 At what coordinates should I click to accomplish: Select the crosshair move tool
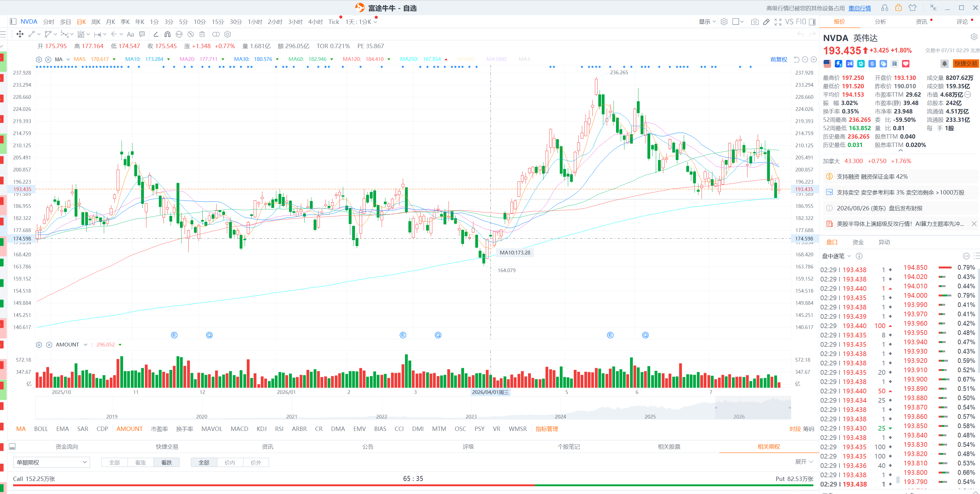pyautogui.click(x=20, y=34)
